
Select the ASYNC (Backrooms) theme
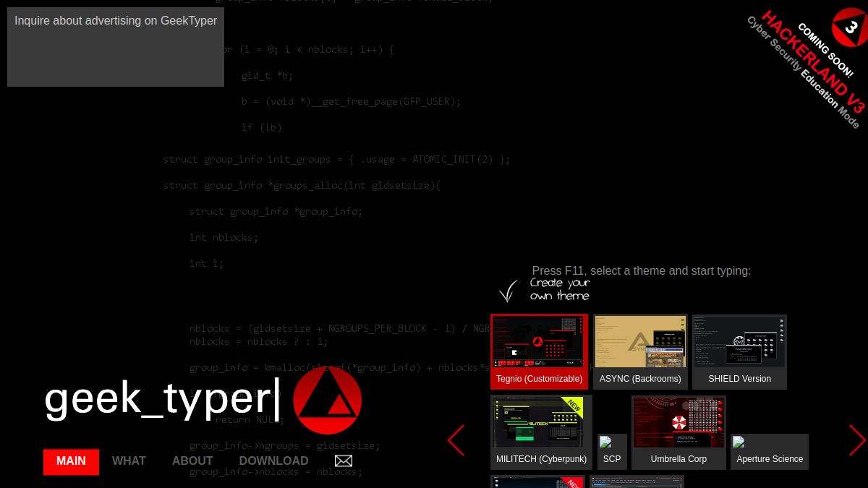click(x=640, y=352)
